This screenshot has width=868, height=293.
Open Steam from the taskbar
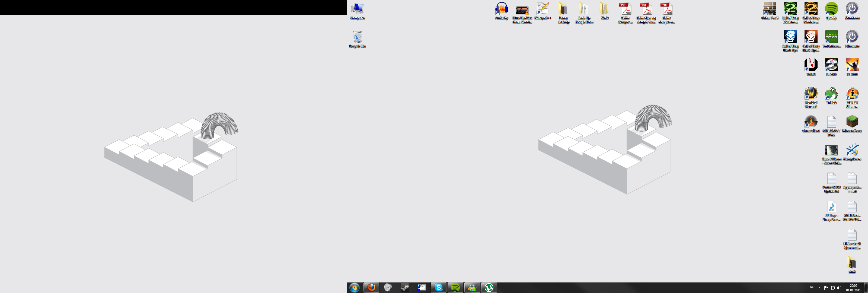click(x=405, y=288)
